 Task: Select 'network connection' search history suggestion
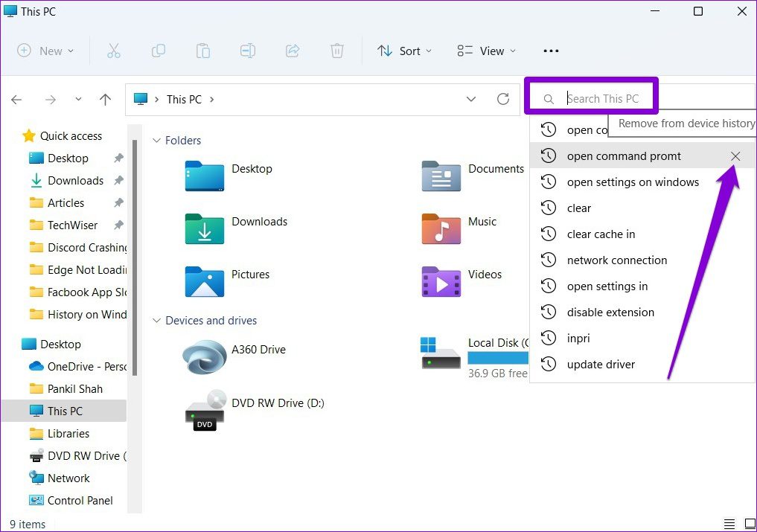pyautogui.click(x=616, y=260)
